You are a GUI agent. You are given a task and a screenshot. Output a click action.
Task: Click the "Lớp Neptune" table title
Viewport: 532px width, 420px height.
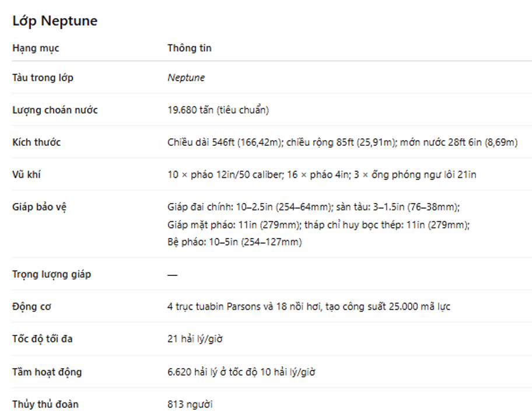tap(55, 21)
